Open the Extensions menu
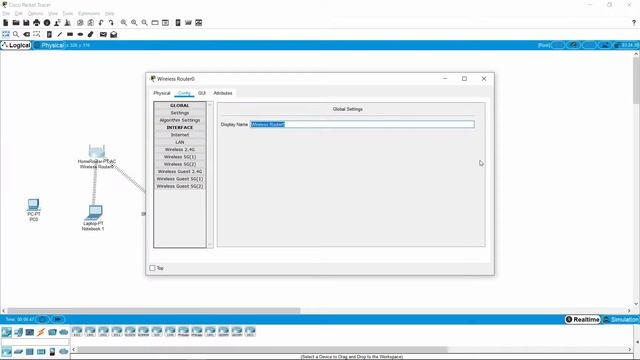The width and height of the screenshot is (640, 360). coord(89,13)
